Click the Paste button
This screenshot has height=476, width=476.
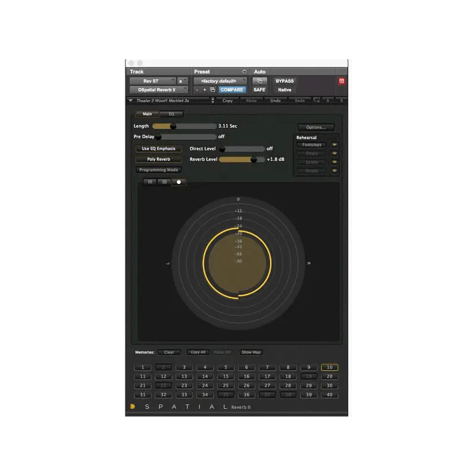(x=251, y=101)
